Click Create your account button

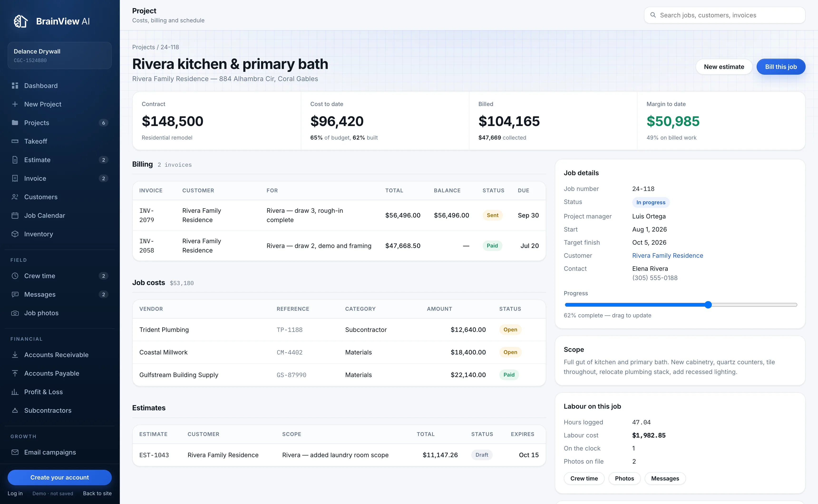(x=60, y=477)
